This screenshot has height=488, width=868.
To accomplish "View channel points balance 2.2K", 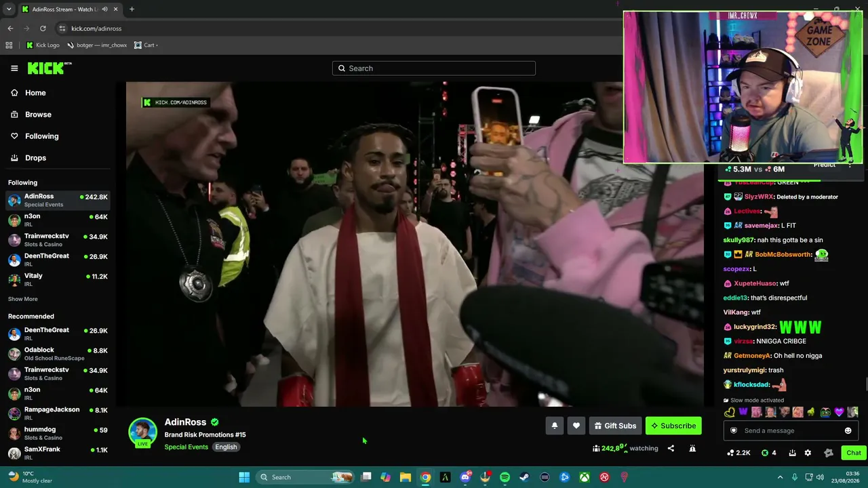I will (x=738, y=453).
